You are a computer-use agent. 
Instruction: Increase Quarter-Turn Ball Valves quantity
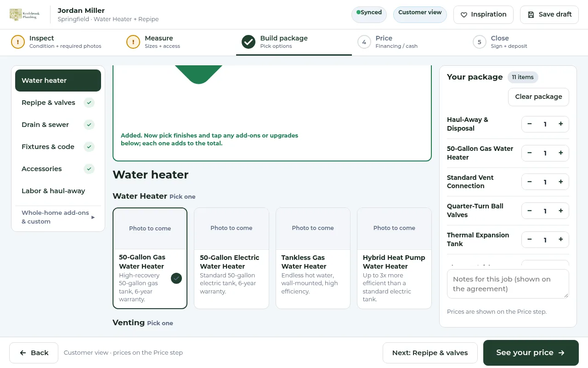(561, 211)
